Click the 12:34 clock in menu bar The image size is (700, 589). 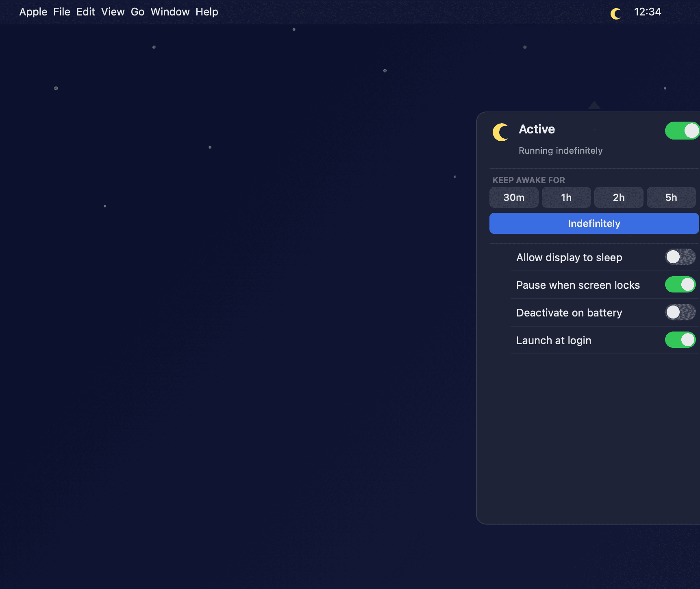648,12
